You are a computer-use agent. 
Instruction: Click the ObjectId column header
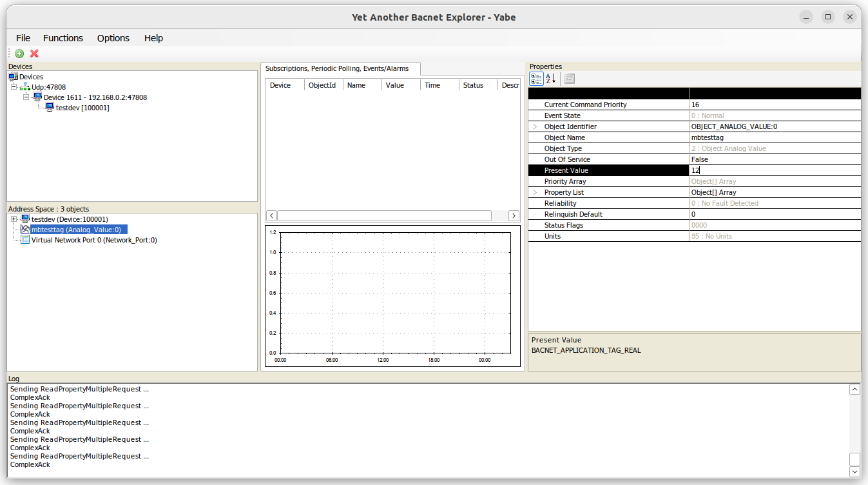(323, 85)
